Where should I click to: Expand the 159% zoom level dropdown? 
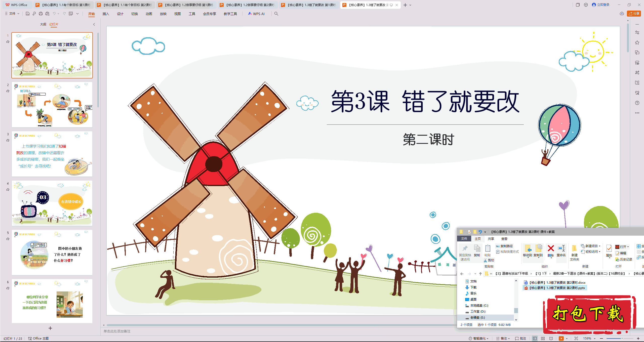[595, 338]
